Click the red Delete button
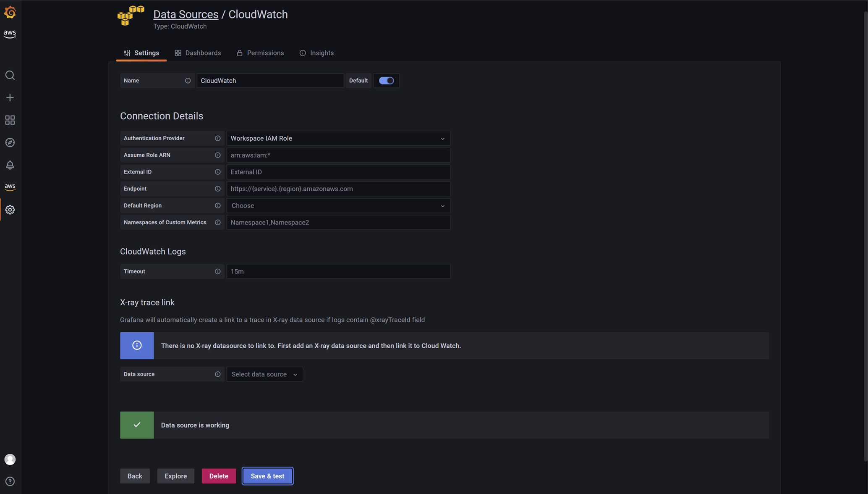This screenshot has width=868, height=494. [x=219, y=476]
